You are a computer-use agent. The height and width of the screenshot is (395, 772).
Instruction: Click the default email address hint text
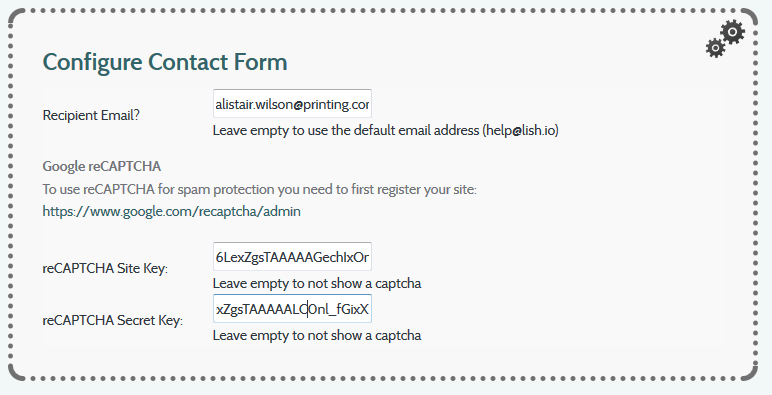[386, 131]
